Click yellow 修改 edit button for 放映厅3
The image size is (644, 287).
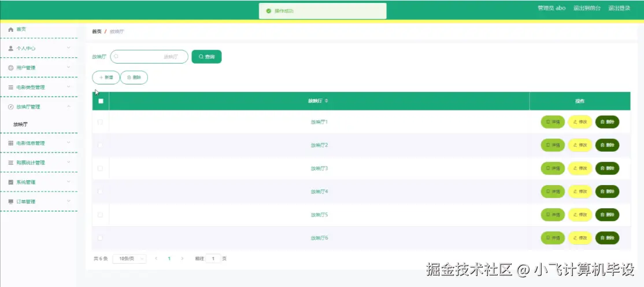coord(580,168)
